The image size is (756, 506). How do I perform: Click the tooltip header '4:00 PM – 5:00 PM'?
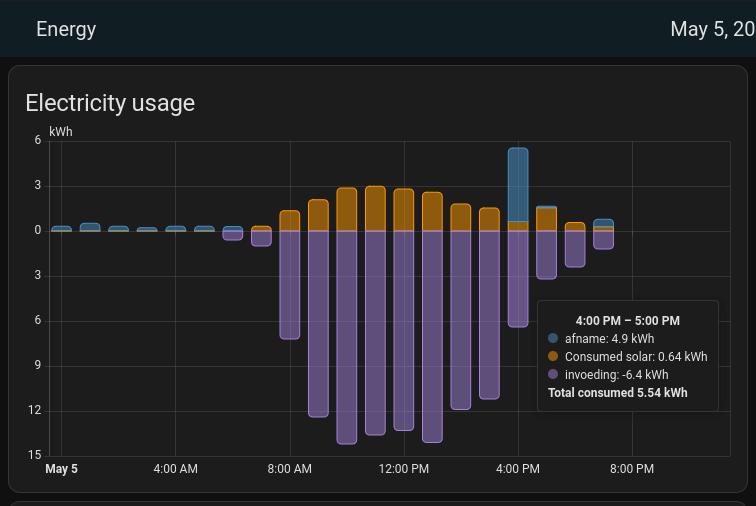tap(627, 321)
